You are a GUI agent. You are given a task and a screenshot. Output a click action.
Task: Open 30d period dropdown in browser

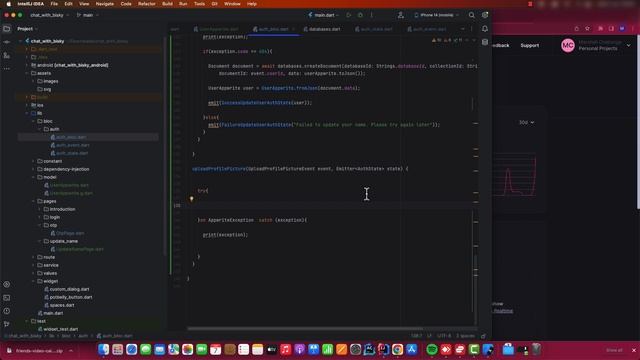526,122
